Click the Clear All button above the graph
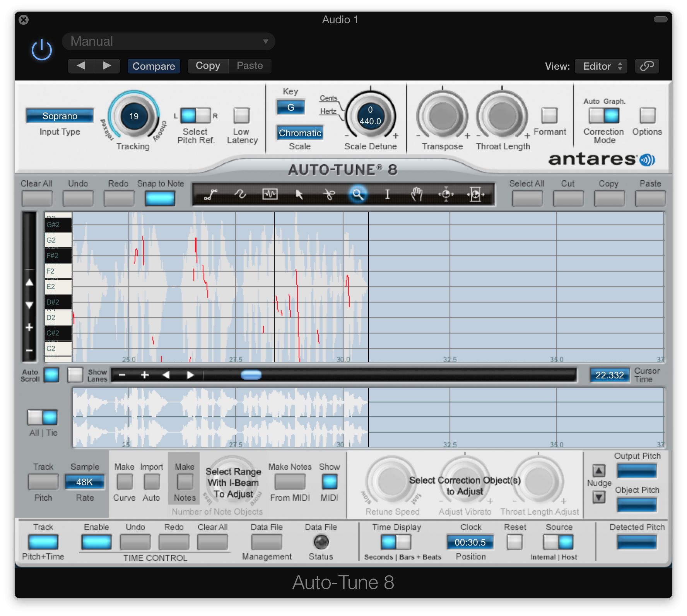 tap(37, 199)
